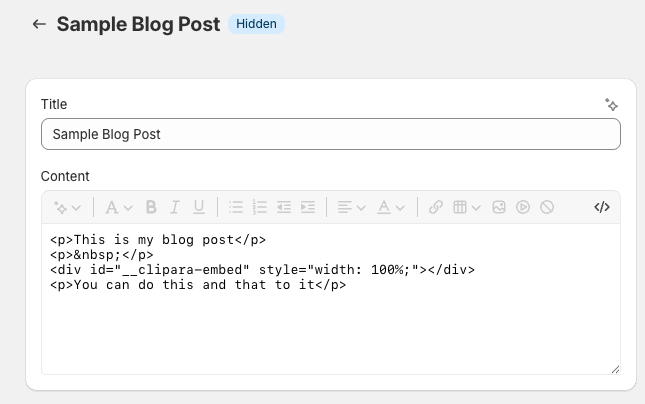Click the AI sparkle icon next to Title
Screen dimensions: 645x404
click(611, 104)
